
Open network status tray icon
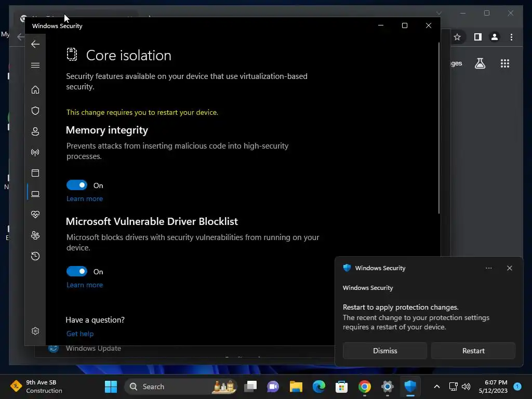click(x=453, y=387)
